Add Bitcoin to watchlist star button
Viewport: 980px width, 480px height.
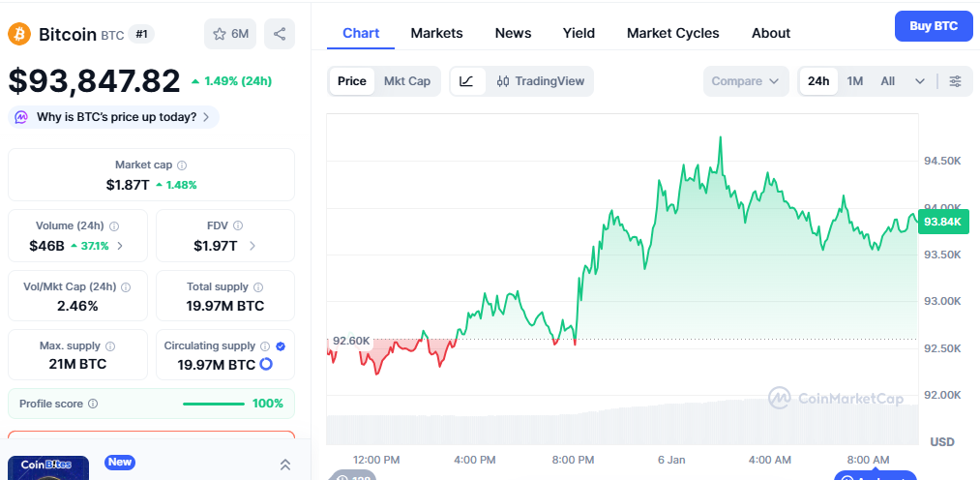point(230,34)
